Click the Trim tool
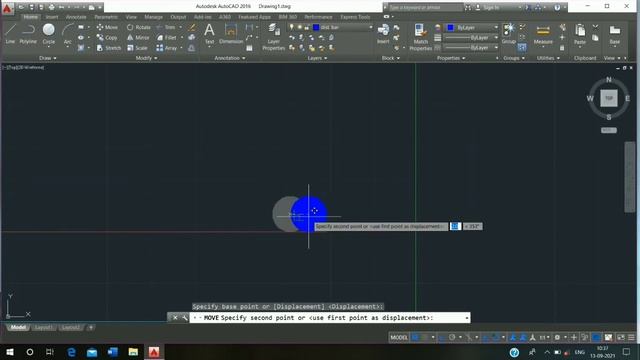Screen dimensions: 640x360 point(166,27)
